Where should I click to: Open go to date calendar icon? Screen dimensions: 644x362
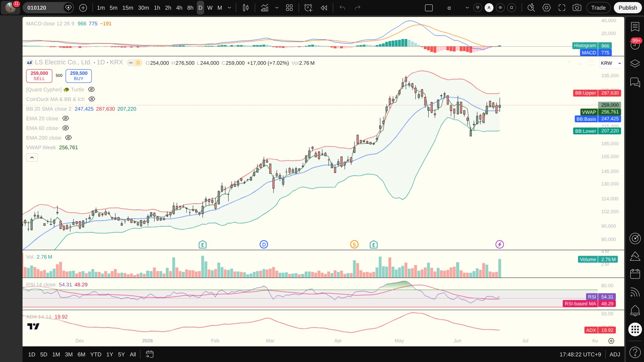[149, 354]
